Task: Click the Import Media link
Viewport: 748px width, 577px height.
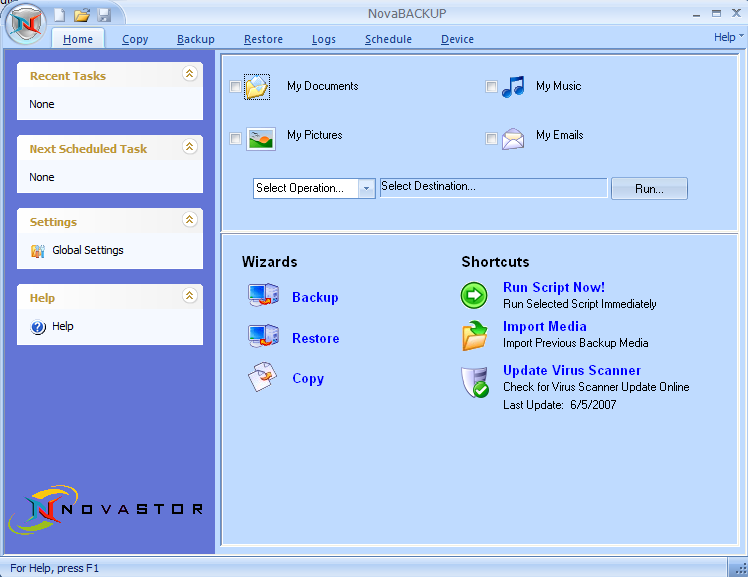Action: (x=545, y=326)
